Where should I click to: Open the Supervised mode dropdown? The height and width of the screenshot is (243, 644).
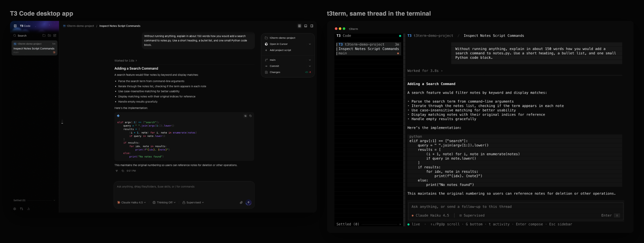click(x=193, y=203)
